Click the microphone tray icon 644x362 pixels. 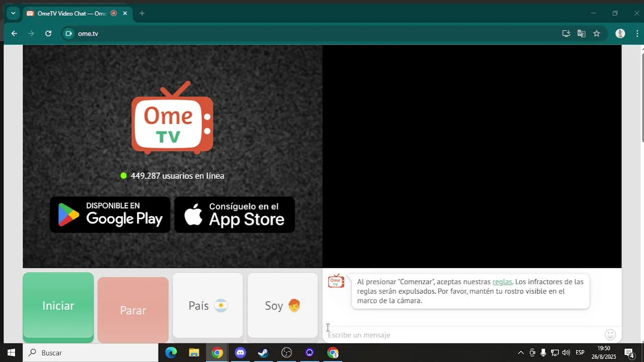[543, 353]
